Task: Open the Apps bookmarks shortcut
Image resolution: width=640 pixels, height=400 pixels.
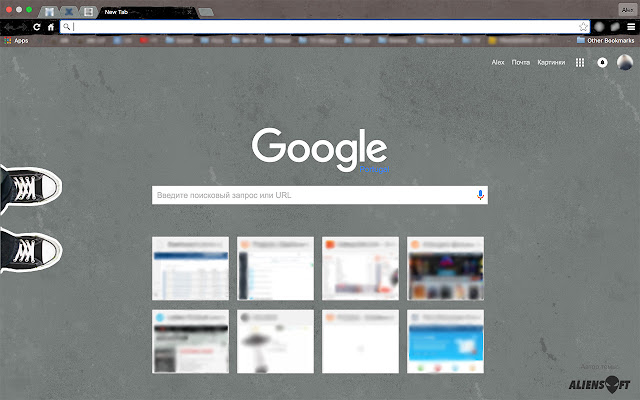Action: pos(16,40)
